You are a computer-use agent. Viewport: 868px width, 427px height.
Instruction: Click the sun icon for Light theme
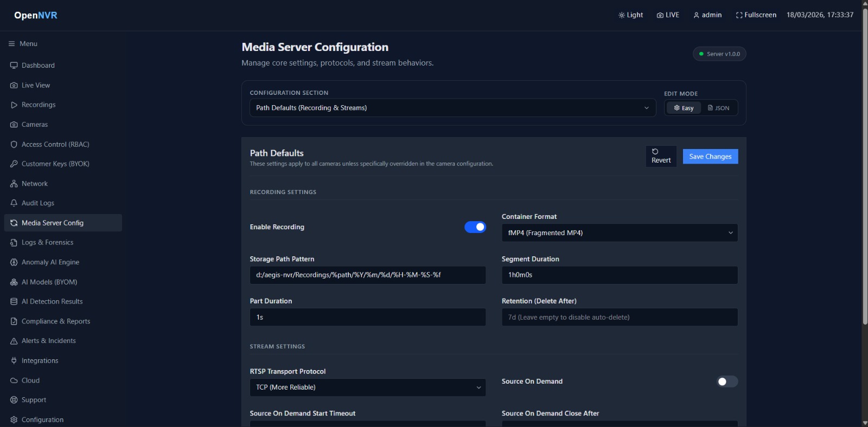pos(622,15)
